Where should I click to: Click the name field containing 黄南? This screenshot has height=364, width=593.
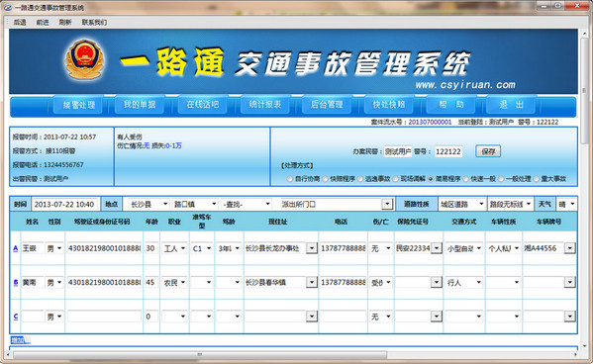tap(32, 282)
